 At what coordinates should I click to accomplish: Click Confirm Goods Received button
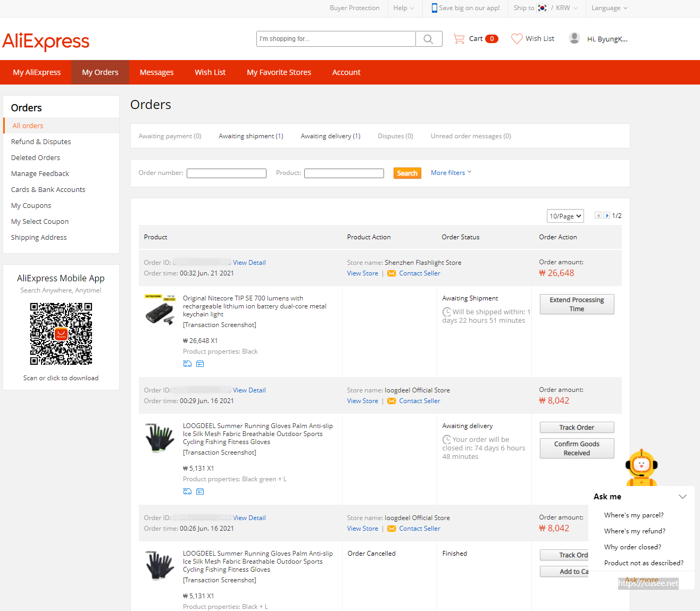(577, 448)
